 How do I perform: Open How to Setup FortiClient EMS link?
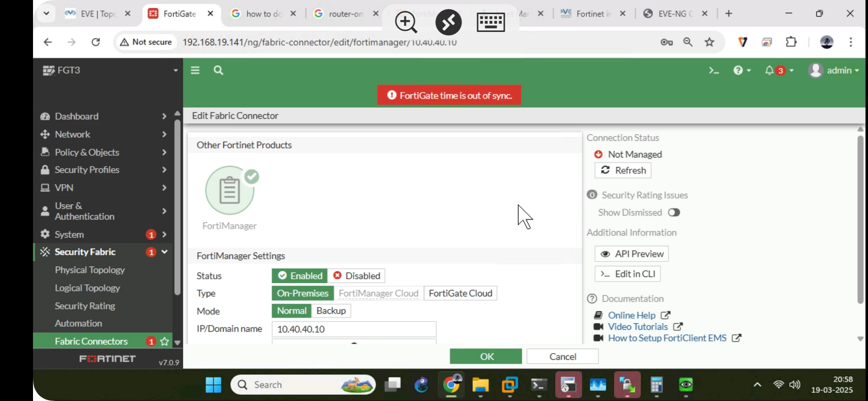pyautogui.click(x=667, y=338)
